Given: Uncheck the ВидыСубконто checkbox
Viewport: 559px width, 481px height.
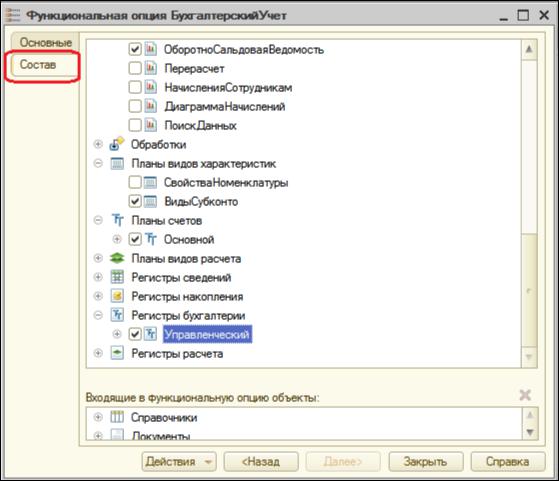Looking at the screenshot, I should click(x=135, y=201).
